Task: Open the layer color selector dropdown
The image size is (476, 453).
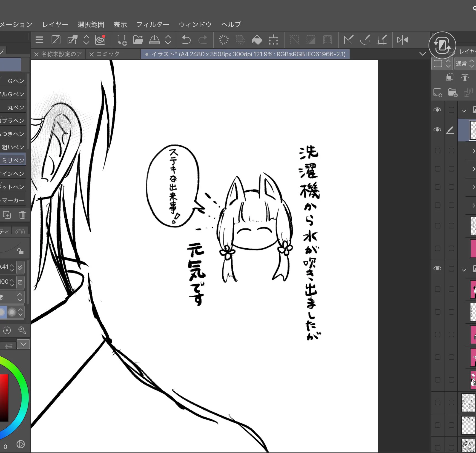Action: pos(442,64)
